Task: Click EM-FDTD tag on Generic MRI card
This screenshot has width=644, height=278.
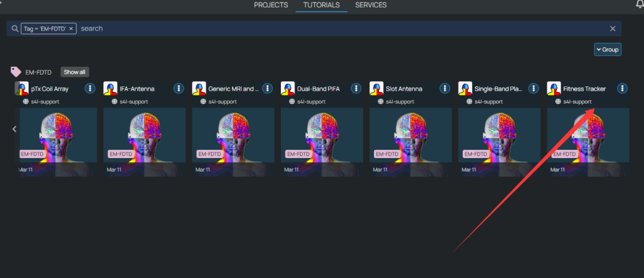Action: point(209,154)
